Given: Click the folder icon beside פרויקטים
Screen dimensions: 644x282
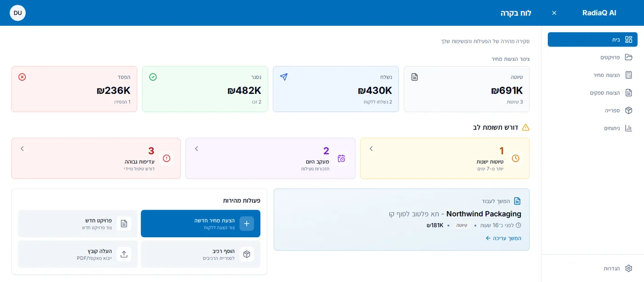Looking at the screenshot, I should point(628,57).
